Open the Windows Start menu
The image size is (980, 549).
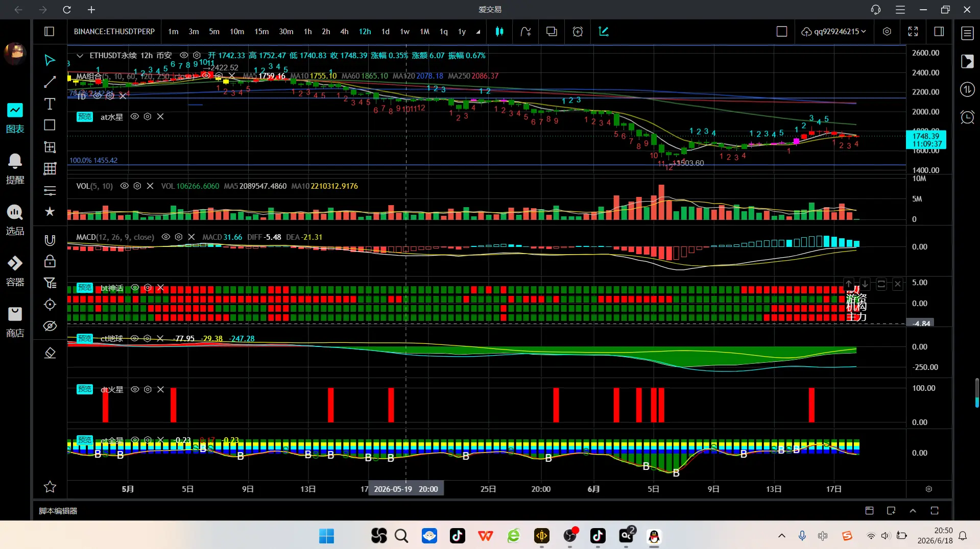pos(326,536)
